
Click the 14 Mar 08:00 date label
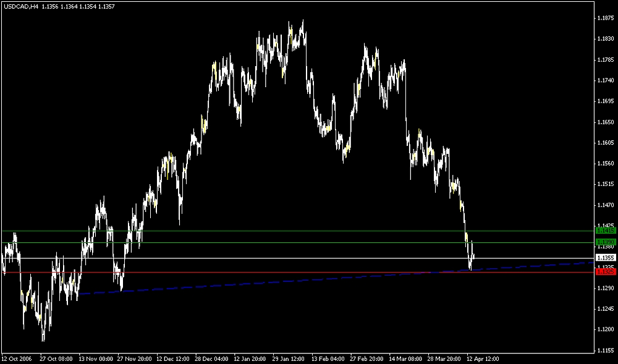point(406,358)
